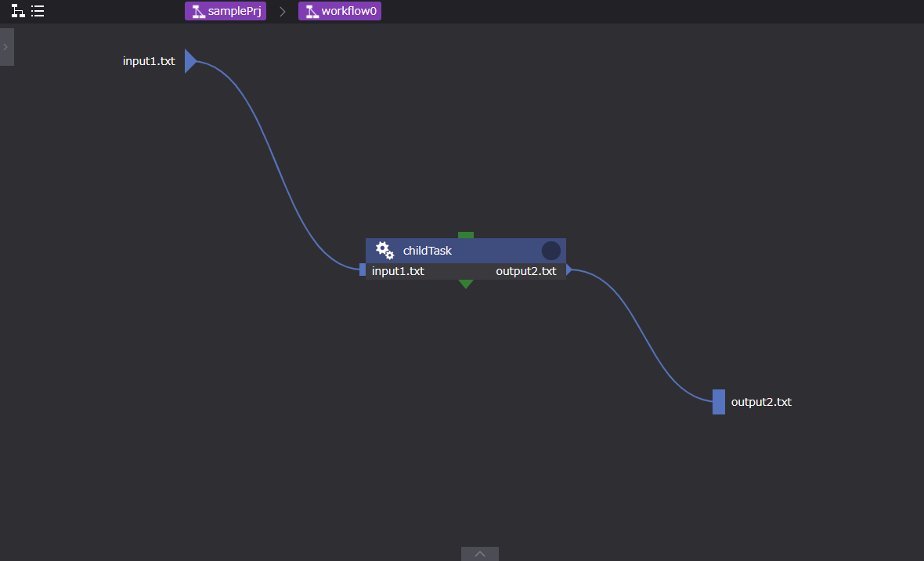Viewport: 924px width, 561px height.
Task: Expand the left side panel
Action: (x=6, y=47)
